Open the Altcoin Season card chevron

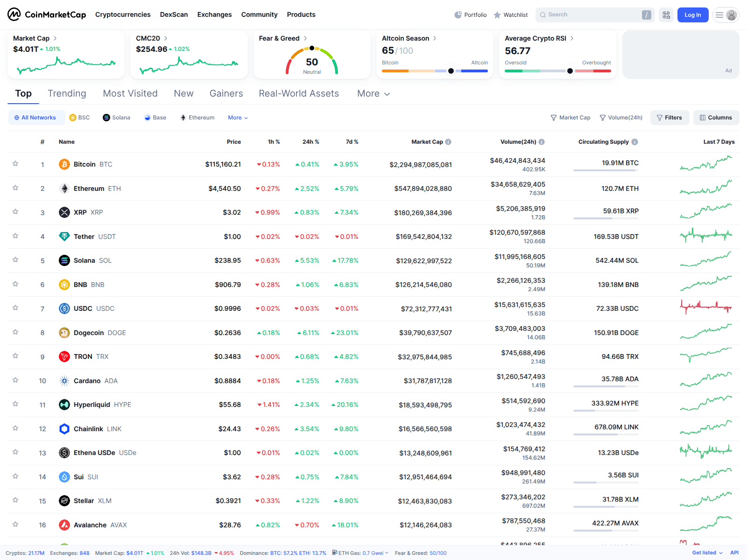(x=435, y=38)
